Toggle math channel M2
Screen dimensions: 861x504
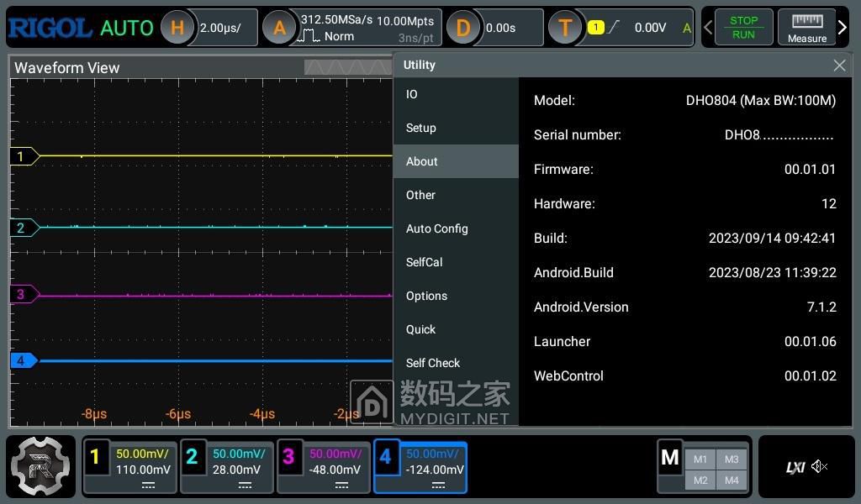700,480
